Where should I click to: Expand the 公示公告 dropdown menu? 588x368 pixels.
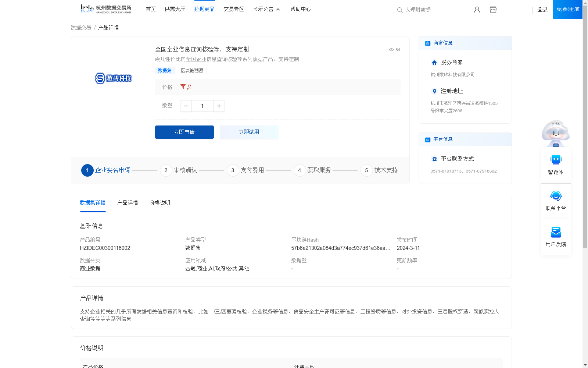pos(266,9)
